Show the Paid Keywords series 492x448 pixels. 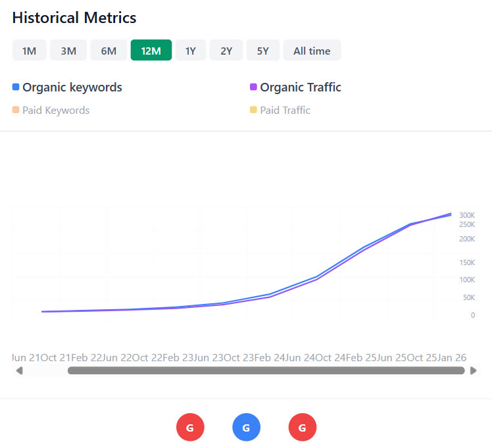[55, 111]
